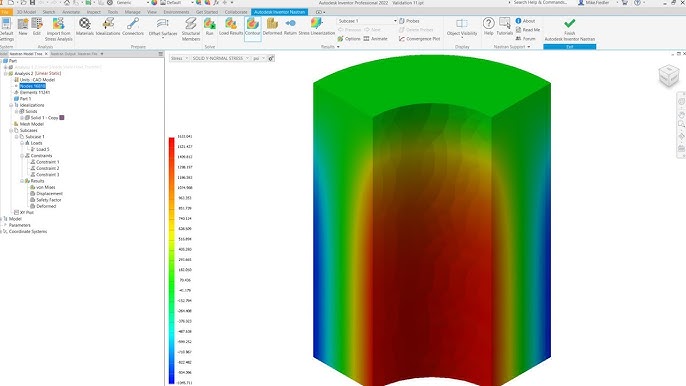
Task: Collapse the Analysis 2 tree node
Action: [6, 74]
